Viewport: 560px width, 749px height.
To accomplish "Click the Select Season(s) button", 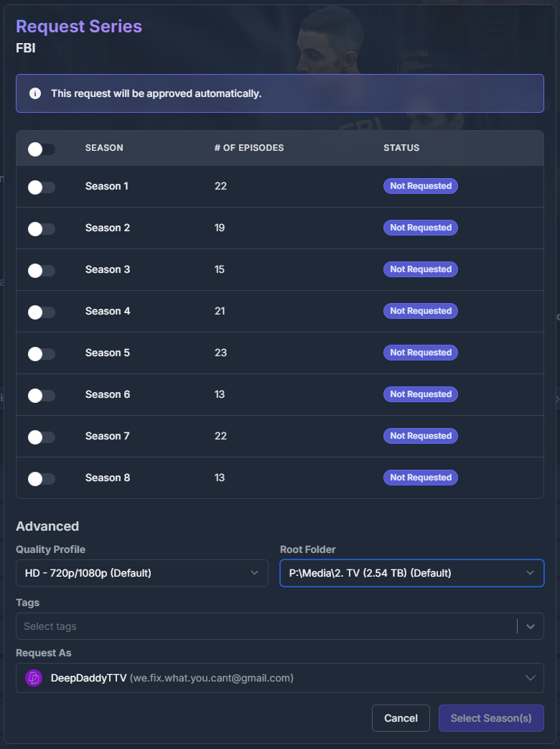I will coord(491,718).
